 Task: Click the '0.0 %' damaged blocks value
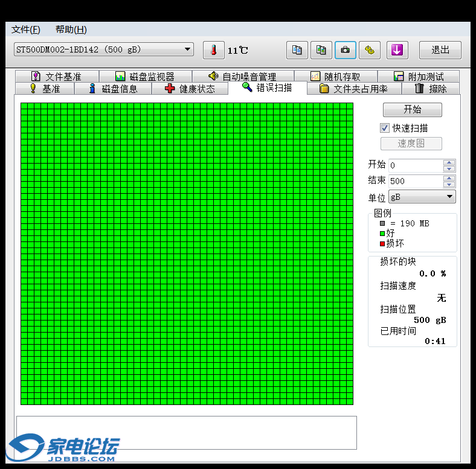pos(433,273)
